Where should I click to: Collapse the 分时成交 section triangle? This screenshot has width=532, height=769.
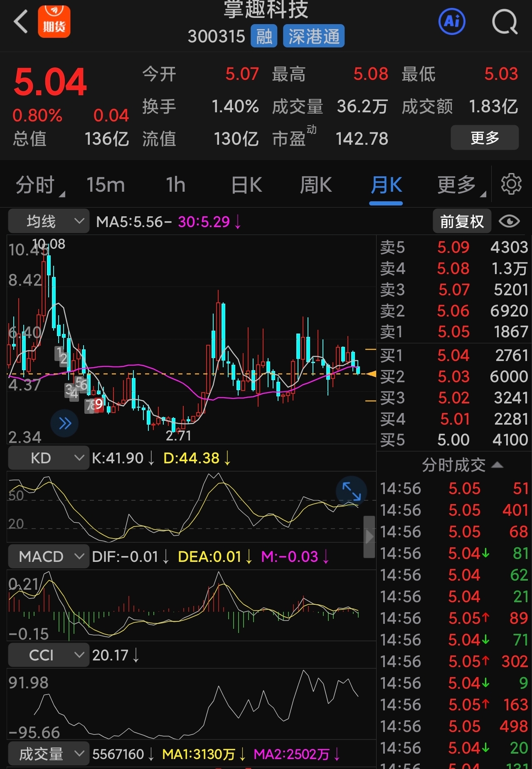[x=498, y=465]
